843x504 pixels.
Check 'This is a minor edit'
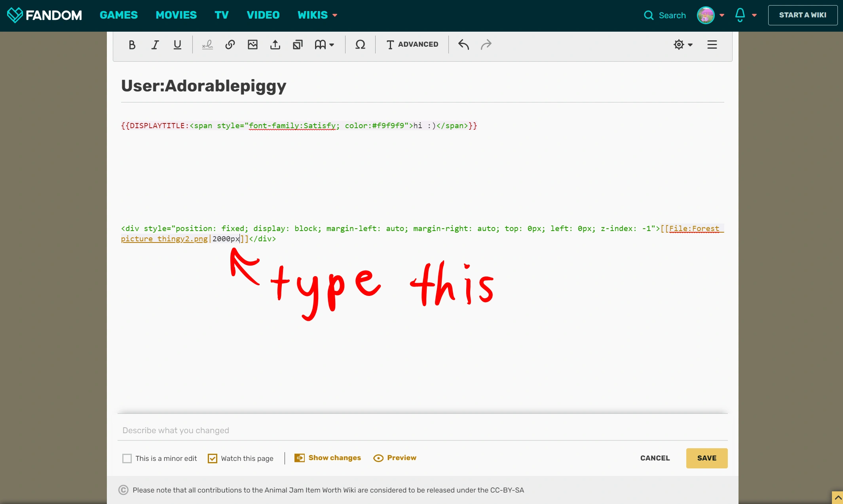pos(127,458)
